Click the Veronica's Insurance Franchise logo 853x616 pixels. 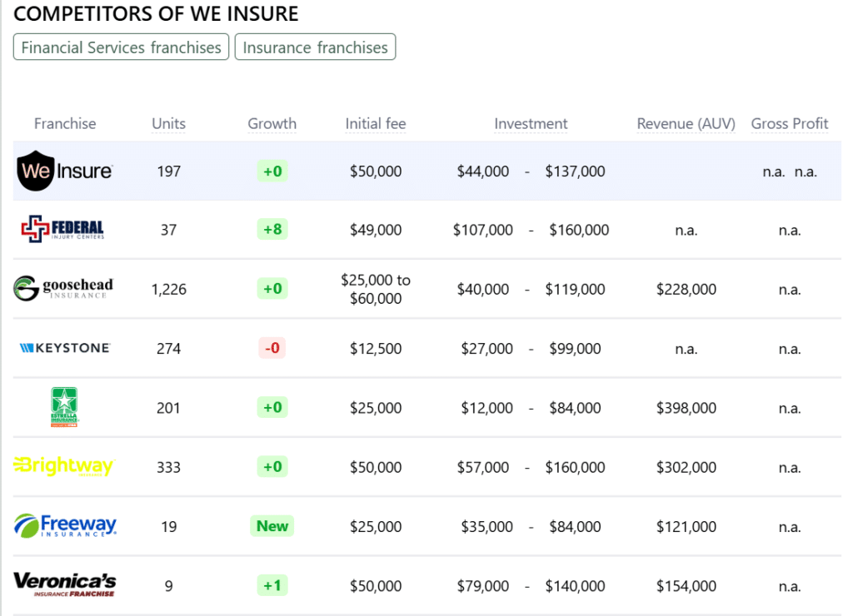point(65,584)
